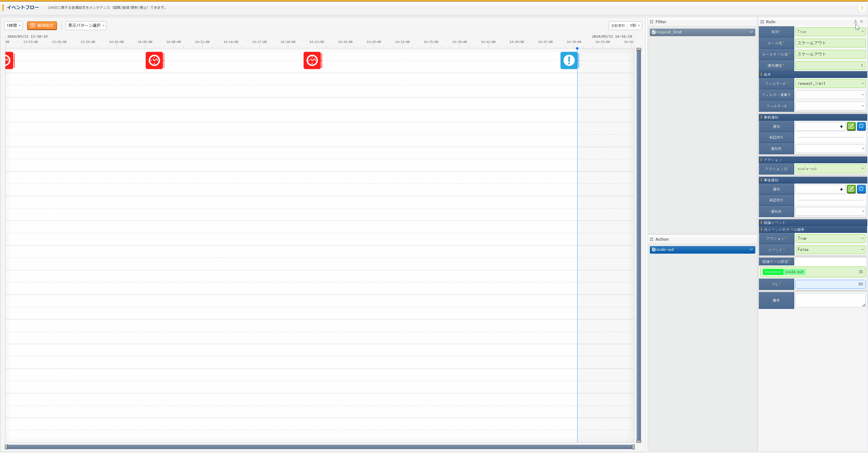Viewport: 868px width, 453px height.
Task: Click the red clock event near 14:23:00
Action: [x=312, y=61]
